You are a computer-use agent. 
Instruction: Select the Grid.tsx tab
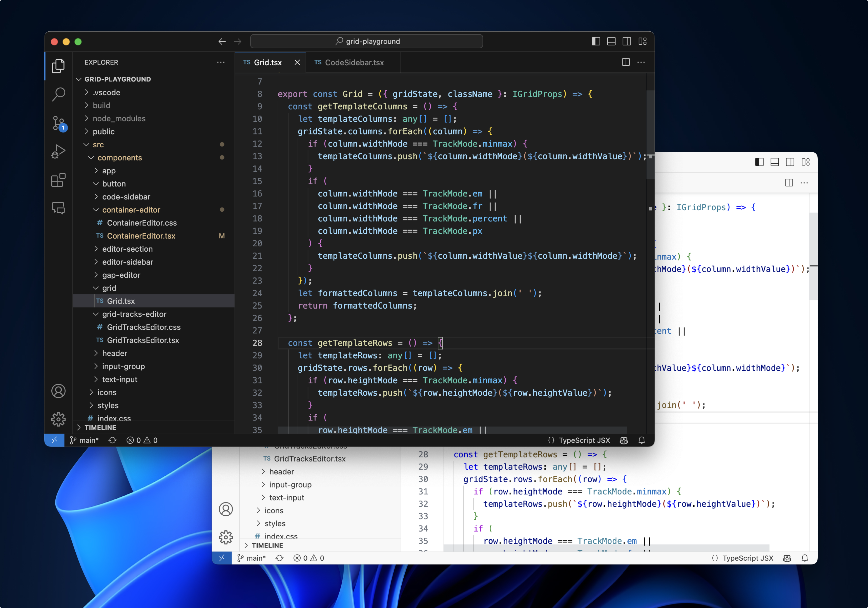pos(267,63)
